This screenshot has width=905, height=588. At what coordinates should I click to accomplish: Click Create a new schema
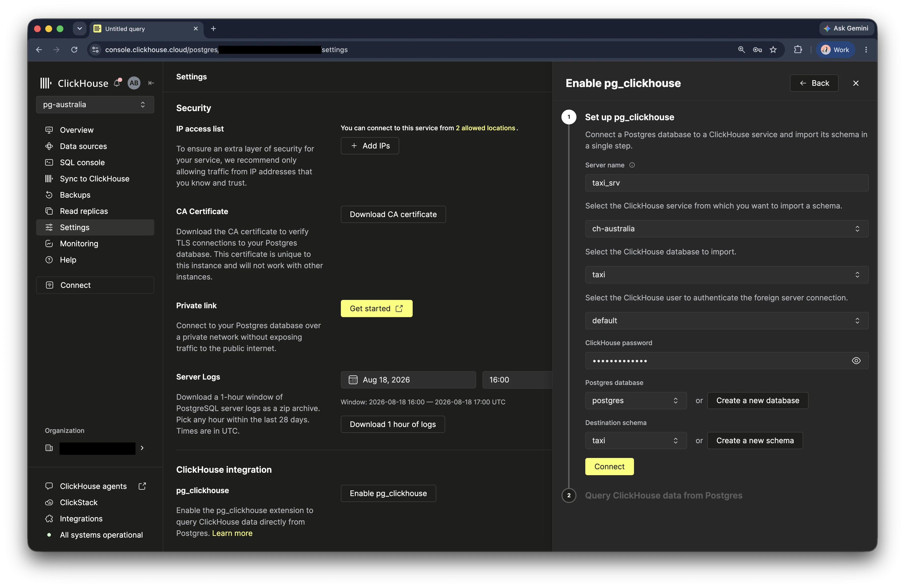pos(755,441)
